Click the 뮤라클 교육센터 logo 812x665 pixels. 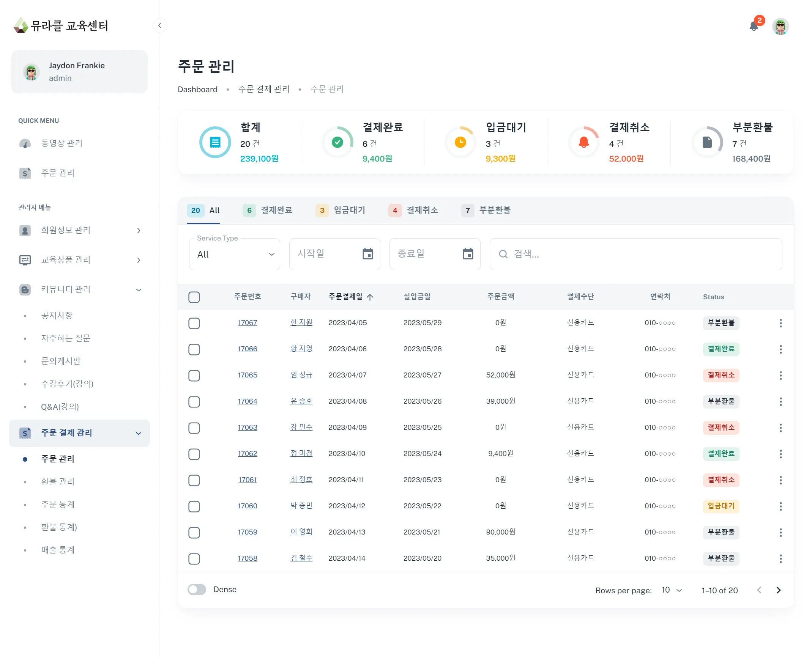pos(61,26)
